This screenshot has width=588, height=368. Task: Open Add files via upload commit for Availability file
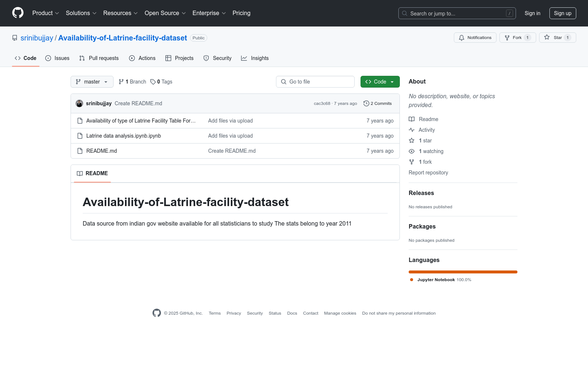(230, 121)
